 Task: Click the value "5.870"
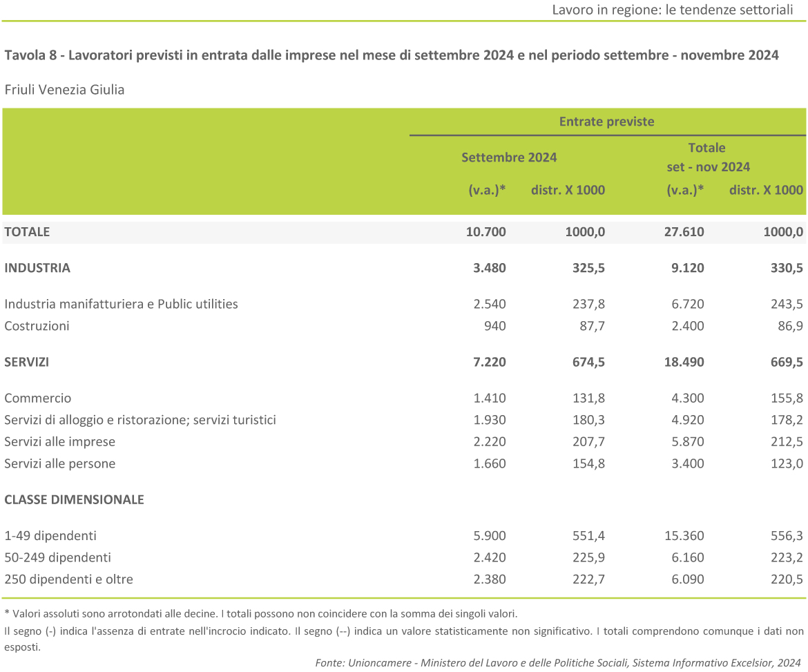coord(687,441)
